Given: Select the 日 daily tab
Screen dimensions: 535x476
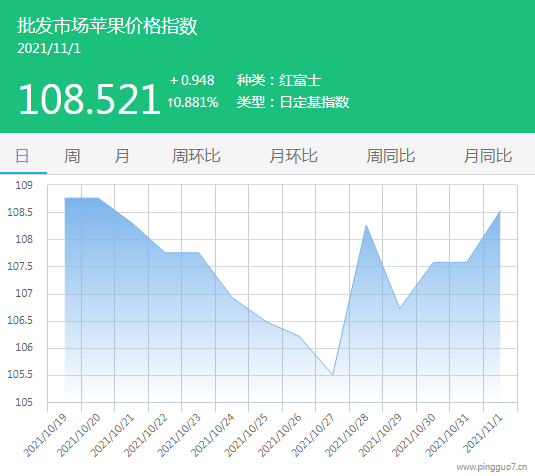Looking at the screenshot, I should point(23,156).
